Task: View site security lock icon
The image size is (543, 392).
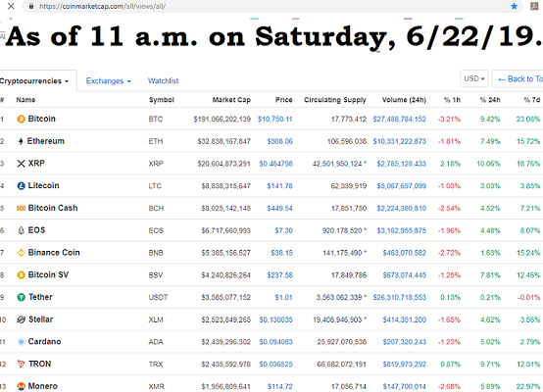Action: point(31,6)
